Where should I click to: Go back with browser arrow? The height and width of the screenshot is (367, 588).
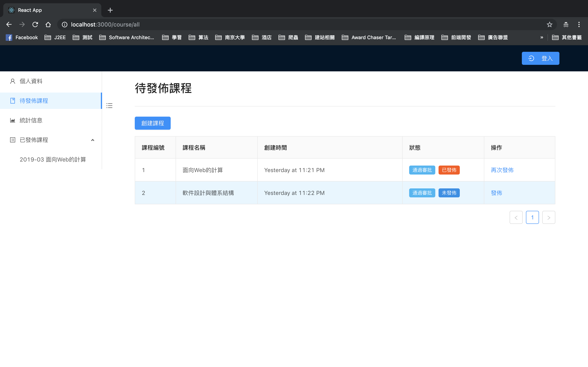coord(9,24)
